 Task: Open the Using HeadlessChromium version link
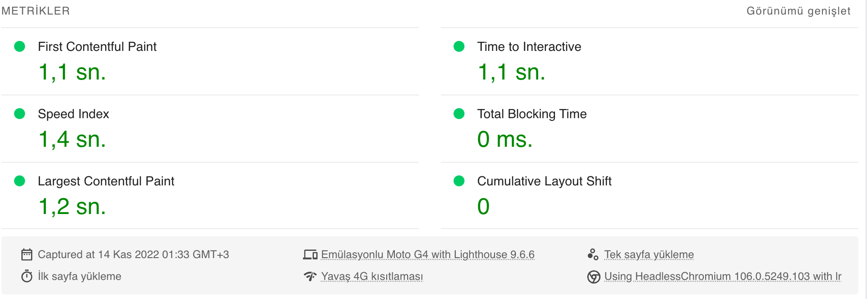(723, 276)
